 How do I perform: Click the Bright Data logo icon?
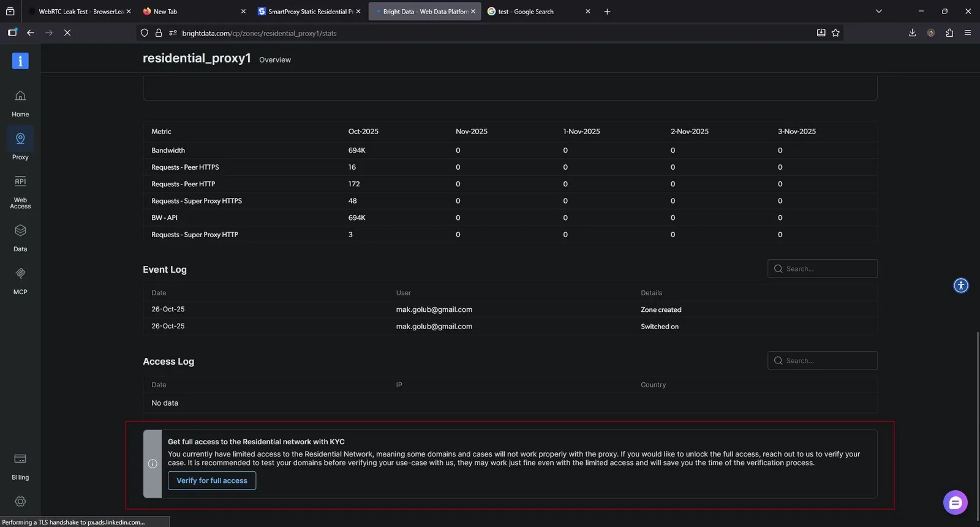20,61
